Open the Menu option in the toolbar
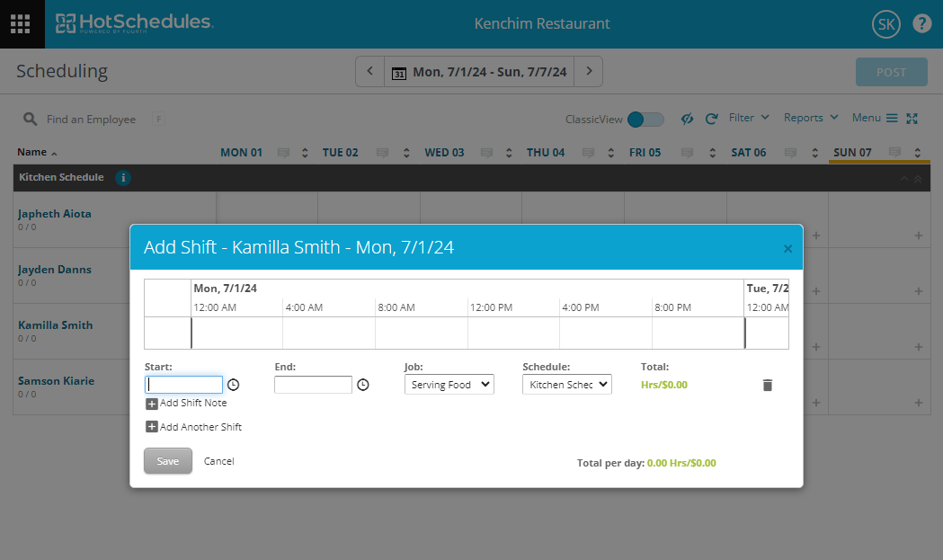 (x=867, y=118)
